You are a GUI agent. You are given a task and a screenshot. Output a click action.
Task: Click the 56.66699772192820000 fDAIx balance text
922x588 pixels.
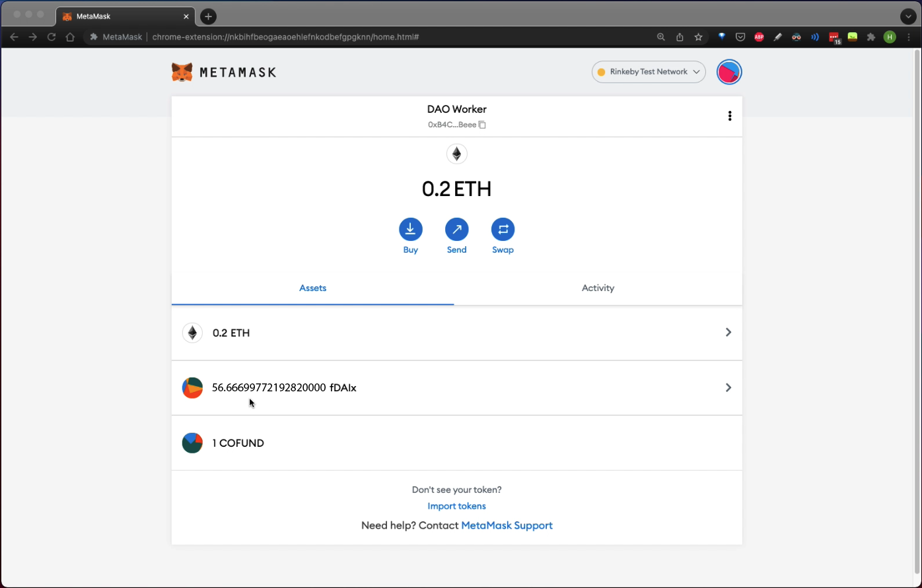click(284, 388)
